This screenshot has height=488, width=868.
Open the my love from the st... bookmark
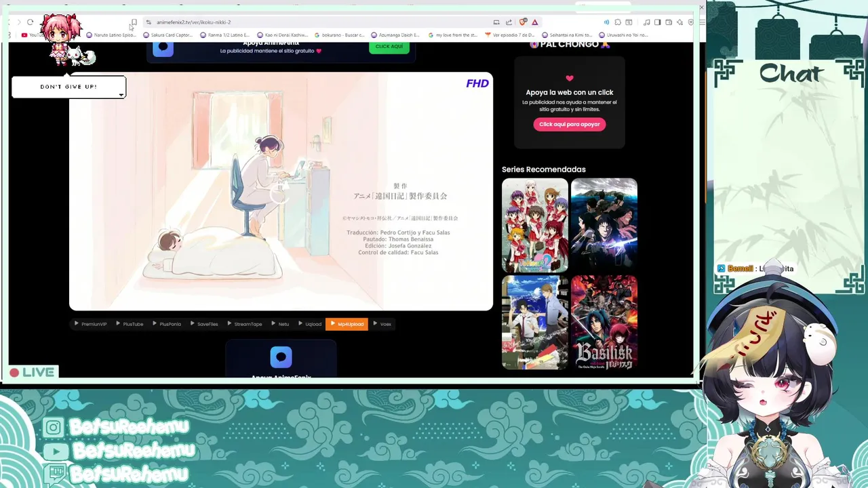coord(453,35)
